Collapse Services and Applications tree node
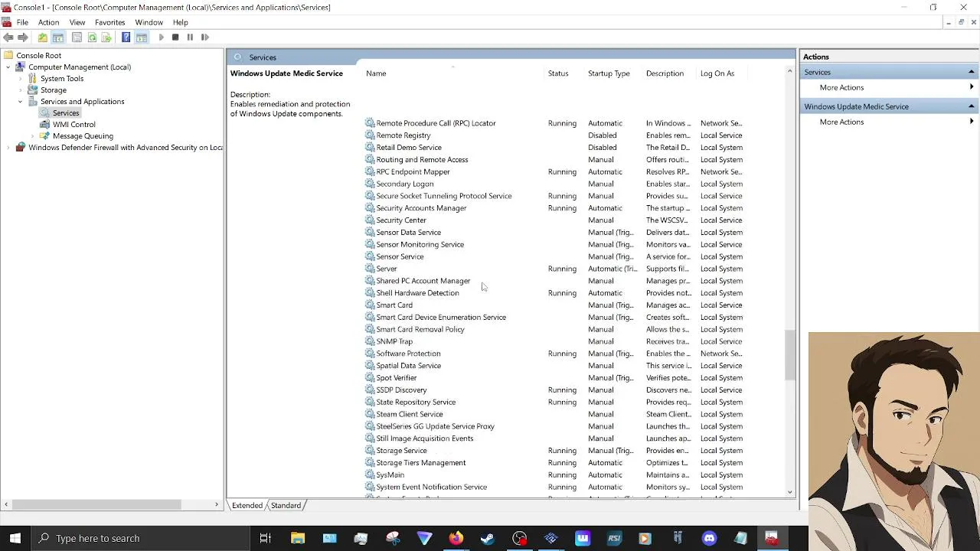Viewport: 980px width, 551px height. (21, 101)
